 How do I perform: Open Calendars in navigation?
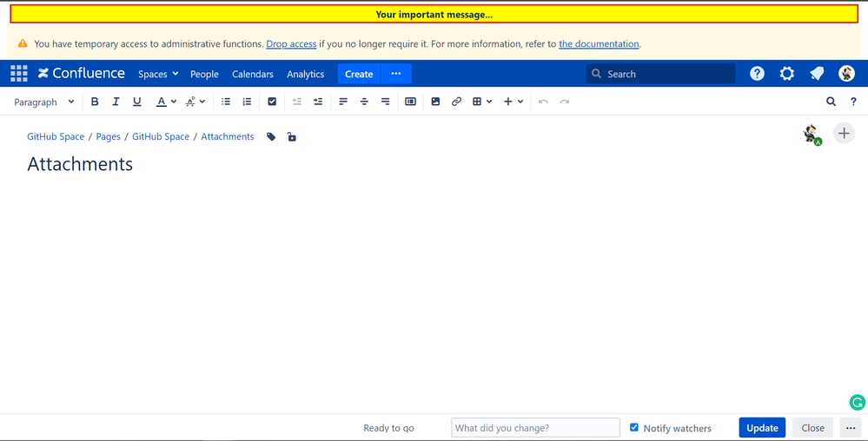(x=253, y=74)
